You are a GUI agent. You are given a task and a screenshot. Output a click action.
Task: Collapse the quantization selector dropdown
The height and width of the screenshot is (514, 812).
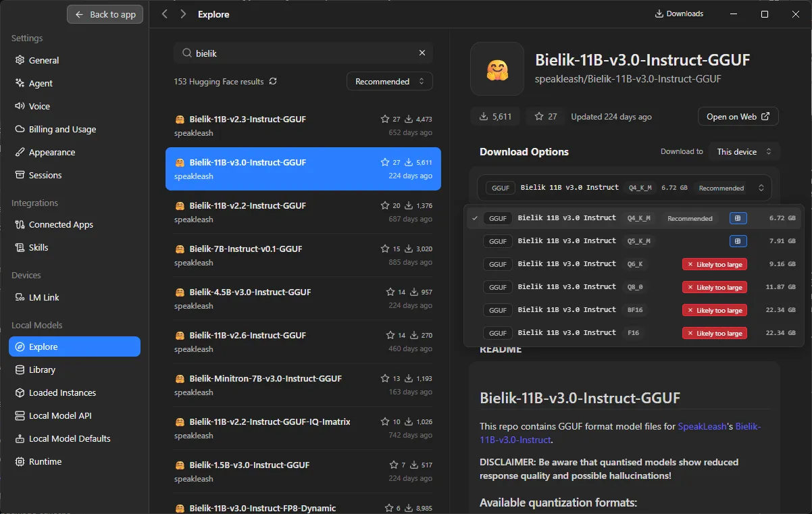click(624, 187)
